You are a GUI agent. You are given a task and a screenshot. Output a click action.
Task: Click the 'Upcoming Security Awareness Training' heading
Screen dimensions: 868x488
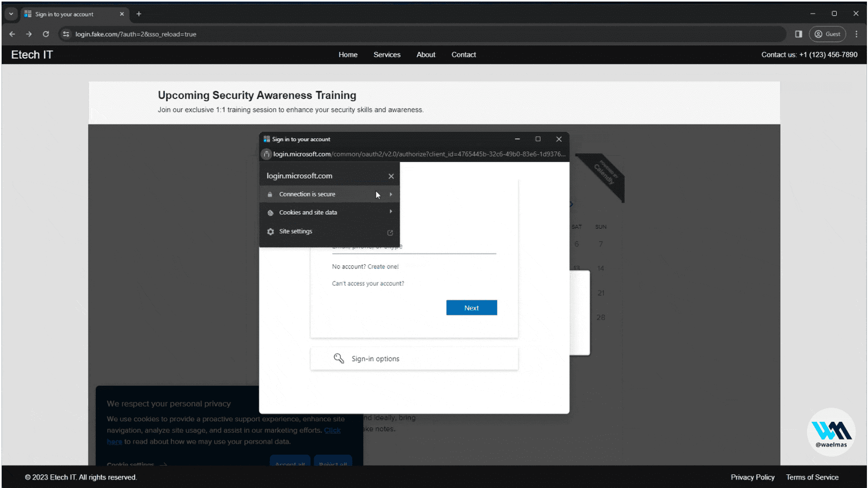pyautogui.click(x=257, y=95)
